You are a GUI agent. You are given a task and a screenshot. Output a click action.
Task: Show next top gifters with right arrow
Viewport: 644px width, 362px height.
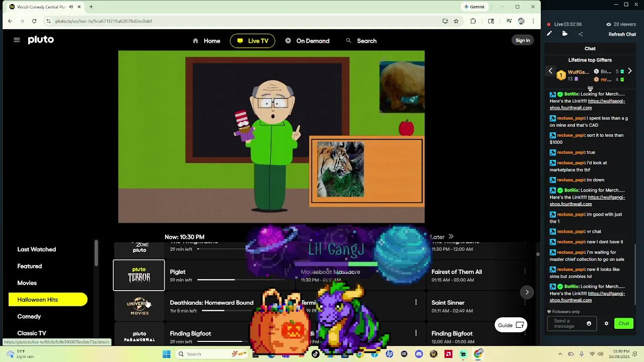tap(629, 71)
